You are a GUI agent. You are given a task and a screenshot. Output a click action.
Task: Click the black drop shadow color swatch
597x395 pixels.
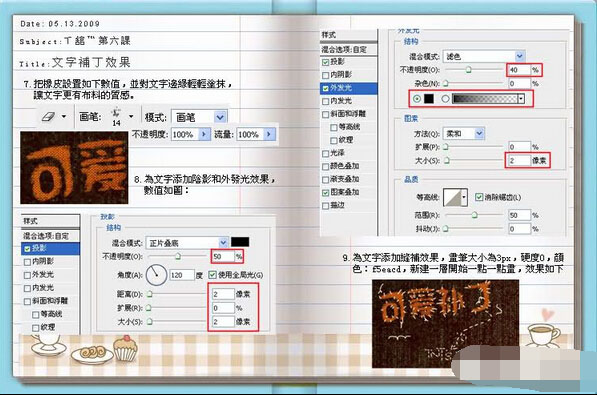240,242
